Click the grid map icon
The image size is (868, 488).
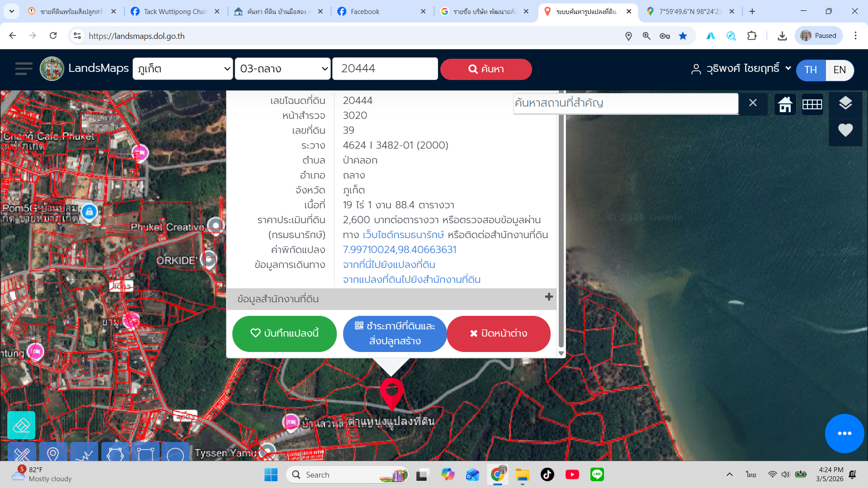click(812, 104)
